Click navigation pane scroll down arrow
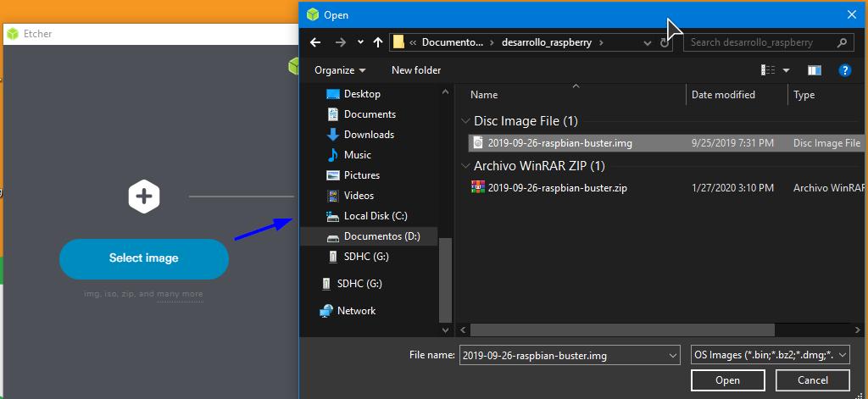868x399 pixels. pos(446,330)
